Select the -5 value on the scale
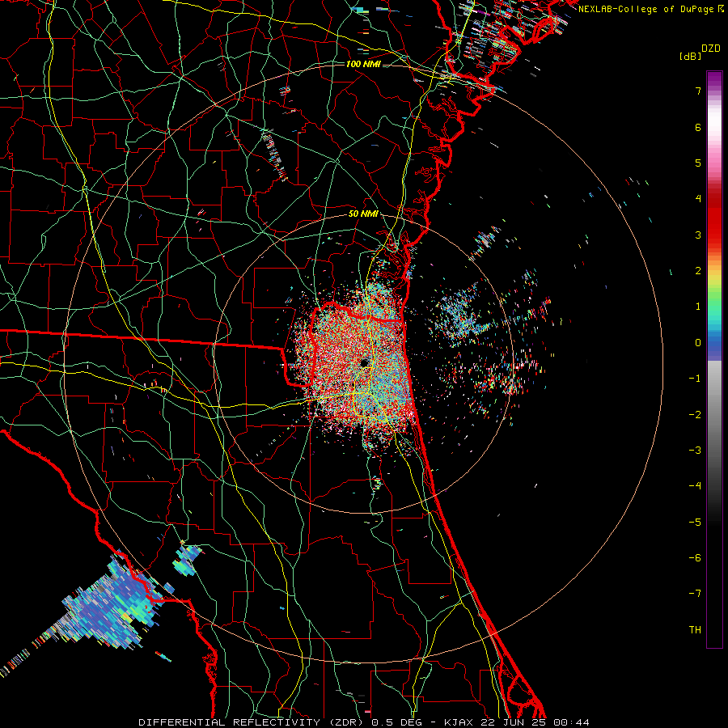 click(x=695, y=523)
